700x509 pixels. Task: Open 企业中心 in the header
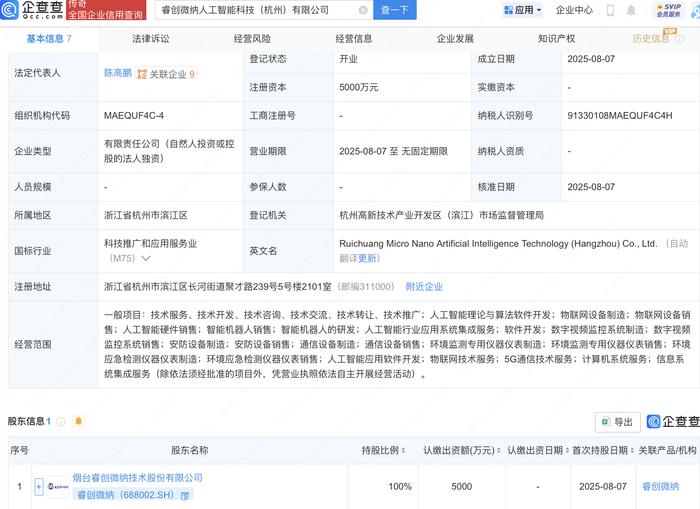coord(574,10)
